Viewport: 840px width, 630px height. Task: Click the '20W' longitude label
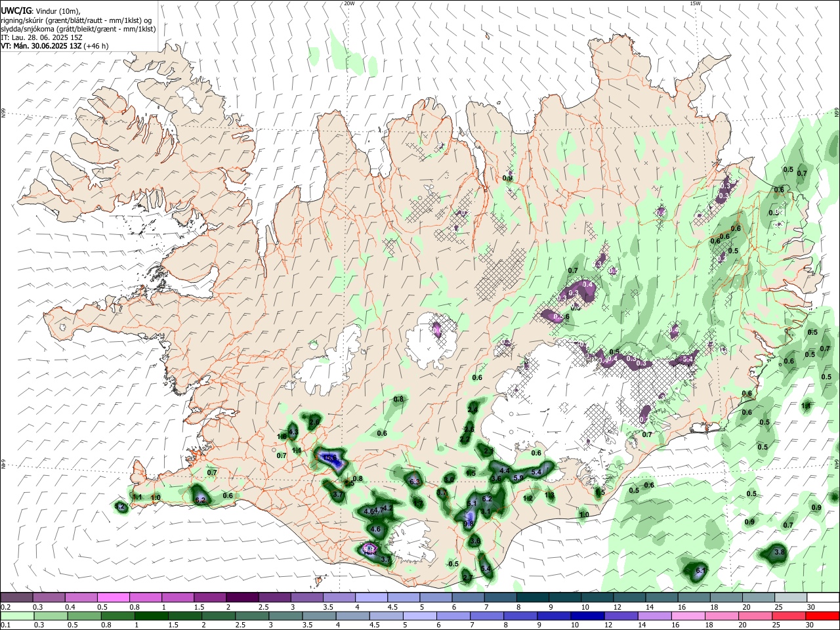(x=349, y=3)
